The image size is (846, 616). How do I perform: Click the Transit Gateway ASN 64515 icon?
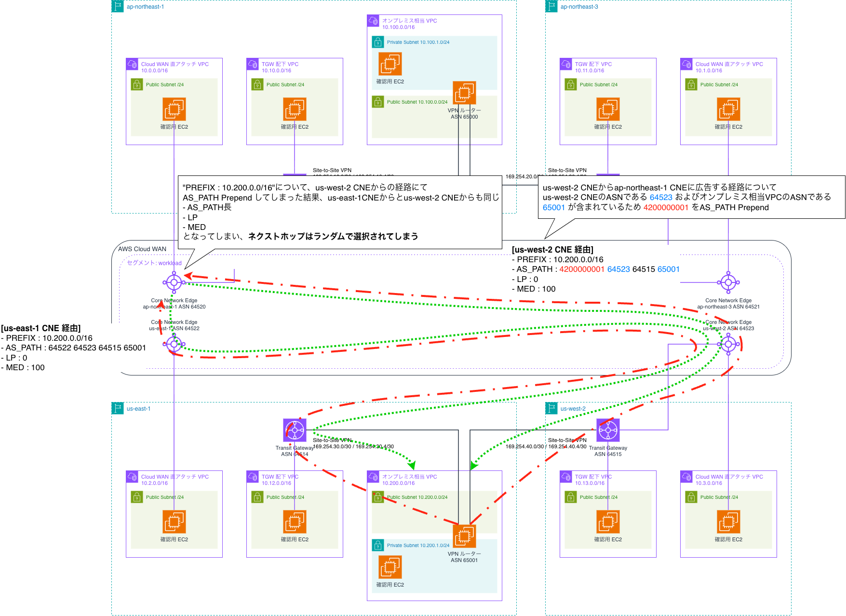pyautogui.click(x=608, y=430)
